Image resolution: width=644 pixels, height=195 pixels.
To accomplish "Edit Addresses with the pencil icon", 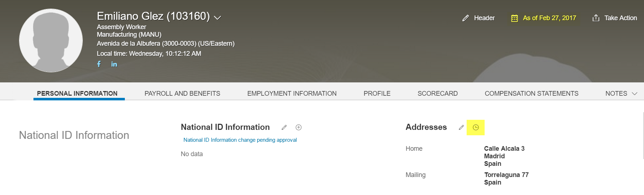I will coord(461,127).
